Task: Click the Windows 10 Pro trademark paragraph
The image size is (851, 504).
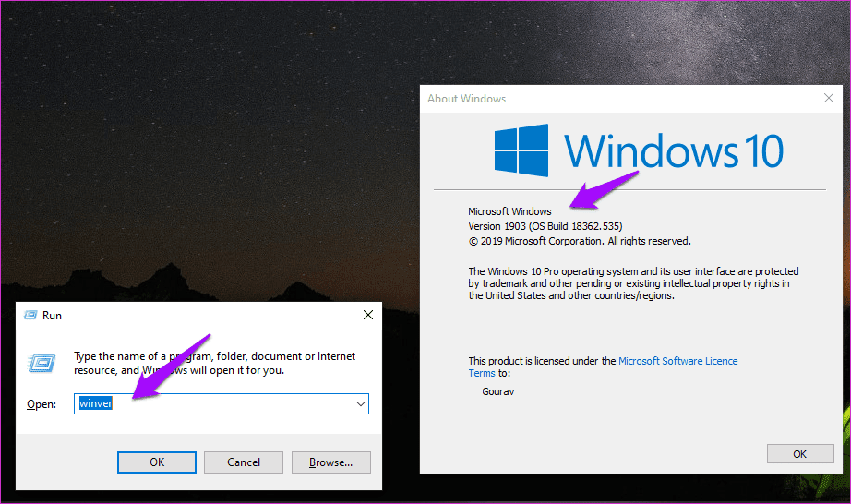Action: tap(633, 283)
